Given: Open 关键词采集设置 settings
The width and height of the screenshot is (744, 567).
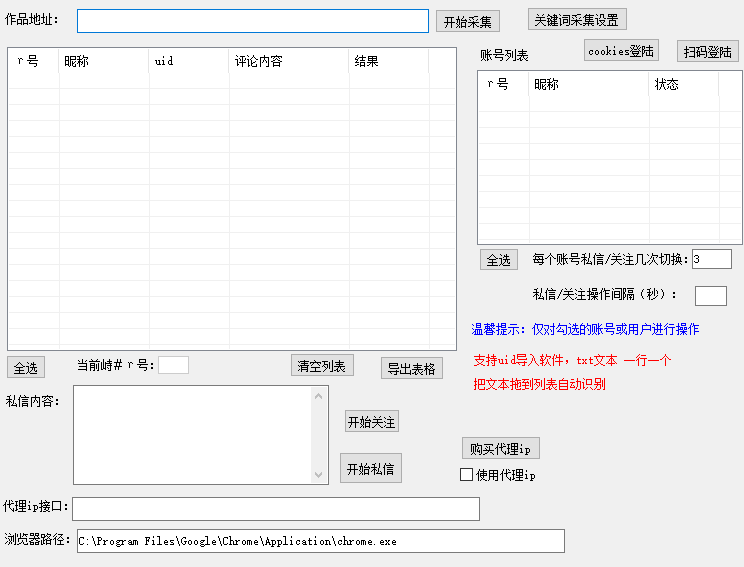Looking at the screenshot, I should tap(577, 20).
